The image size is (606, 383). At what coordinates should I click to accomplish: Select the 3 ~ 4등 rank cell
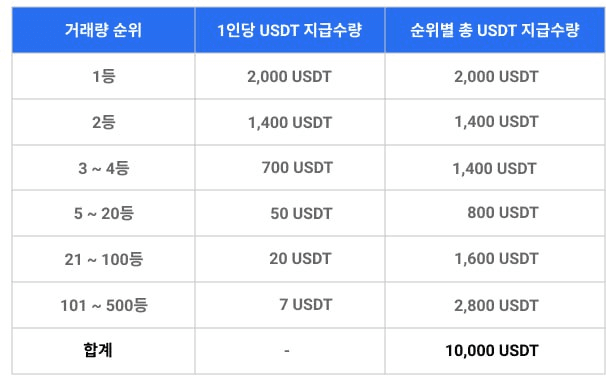coord(104,168)
